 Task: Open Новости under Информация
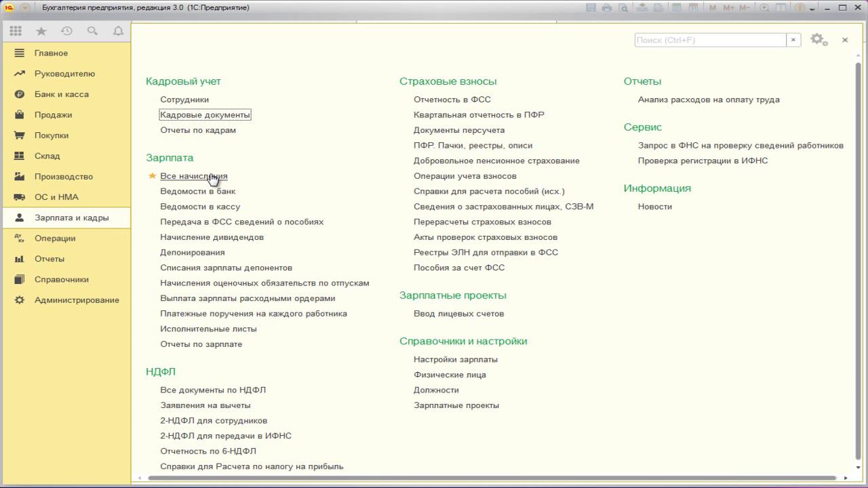(x=655, y=207)
